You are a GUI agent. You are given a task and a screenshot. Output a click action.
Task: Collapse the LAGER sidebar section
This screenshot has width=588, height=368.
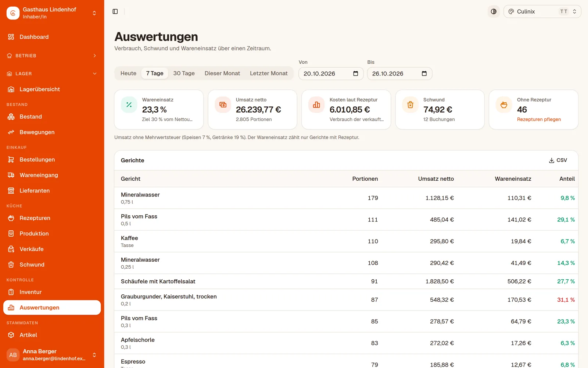point(52,74)
